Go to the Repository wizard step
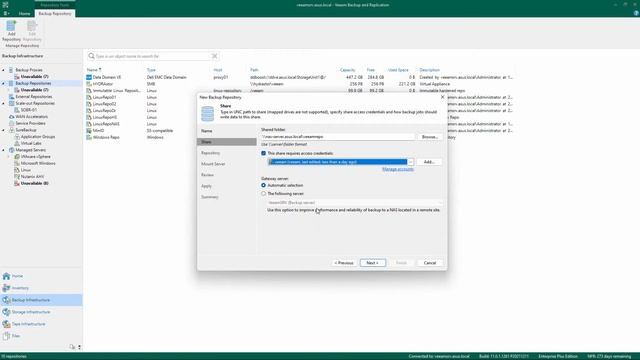The width and height of the screenshot is (640, 360). [x=210, y=153]
